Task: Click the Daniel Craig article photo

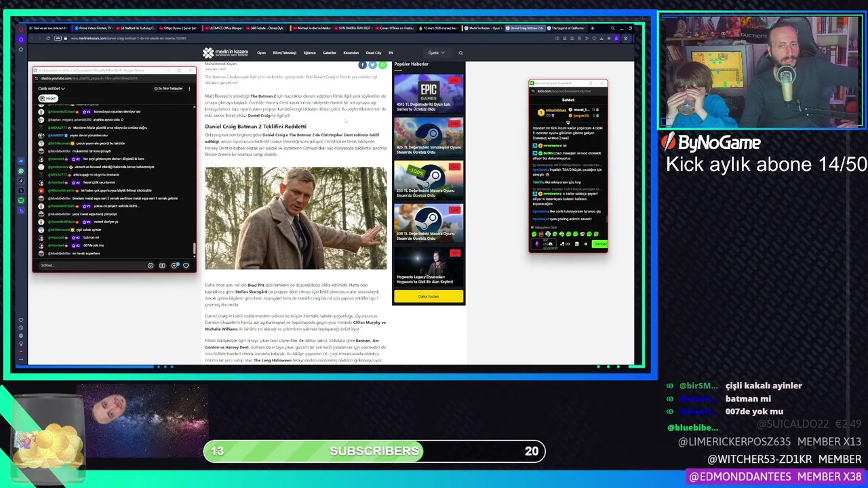Action: 296,218
